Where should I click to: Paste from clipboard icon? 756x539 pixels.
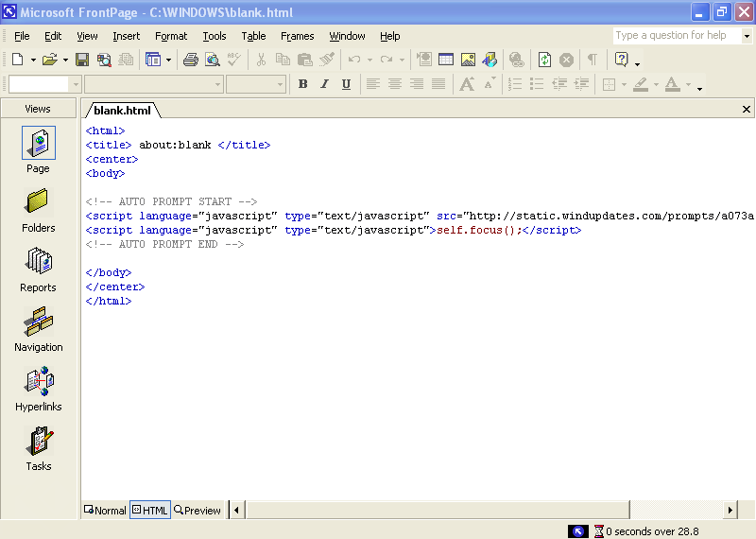(x=304, y=60)
